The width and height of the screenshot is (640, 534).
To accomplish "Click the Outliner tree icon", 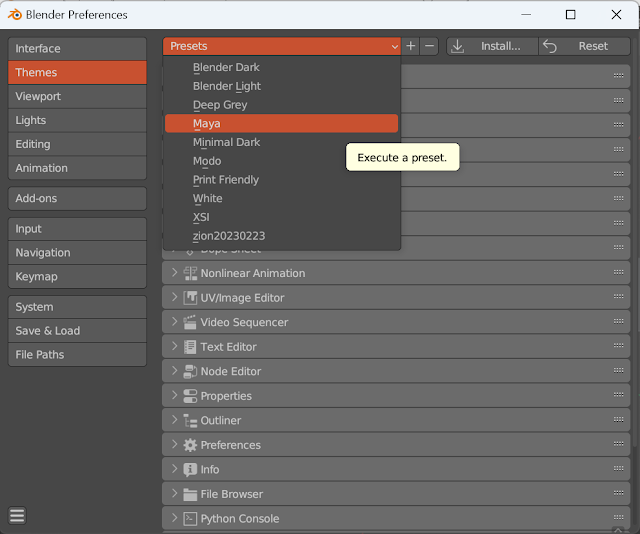I will click(190, 420).
